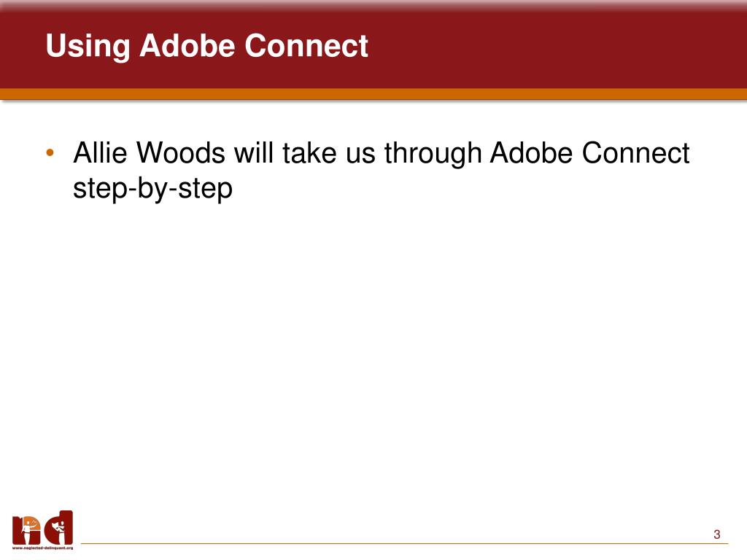747x560 pixels.
Task: Click the dark red header band right of the title
Action: tap(554, 47)
